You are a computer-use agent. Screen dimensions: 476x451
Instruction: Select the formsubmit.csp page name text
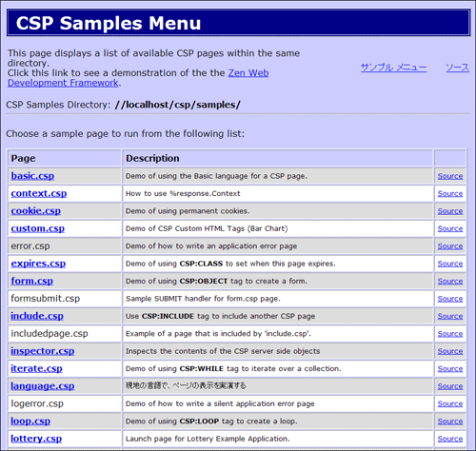pyautogui.click(x=46, y=299)
